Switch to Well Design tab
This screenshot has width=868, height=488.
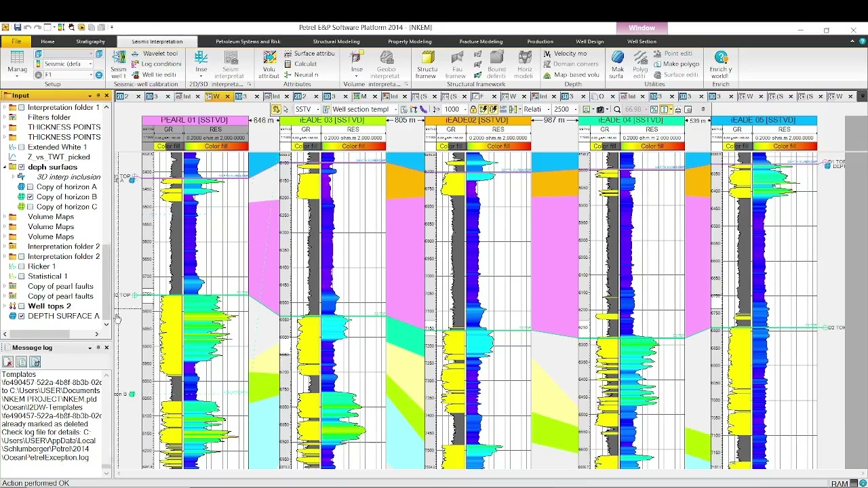589,41
